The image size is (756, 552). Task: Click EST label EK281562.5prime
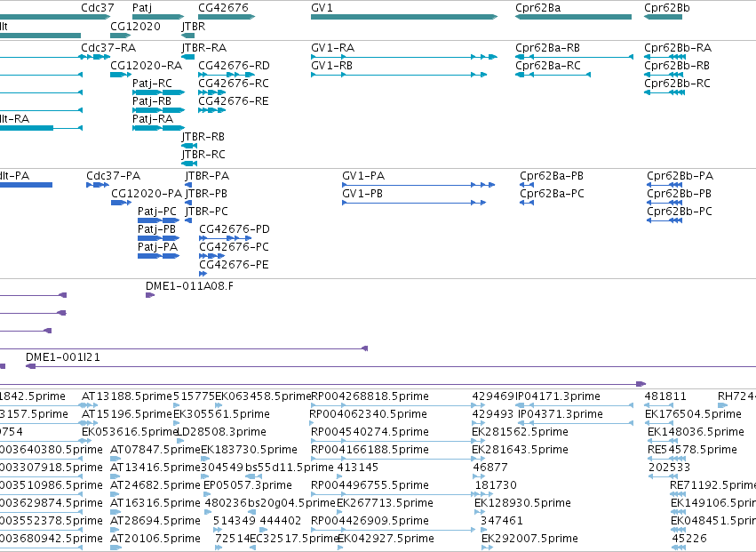click(520, 432)
